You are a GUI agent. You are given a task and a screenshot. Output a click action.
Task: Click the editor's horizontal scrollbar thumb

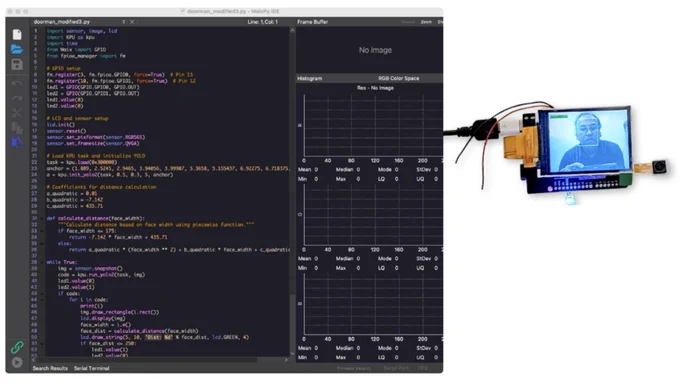tap(147, 360)
